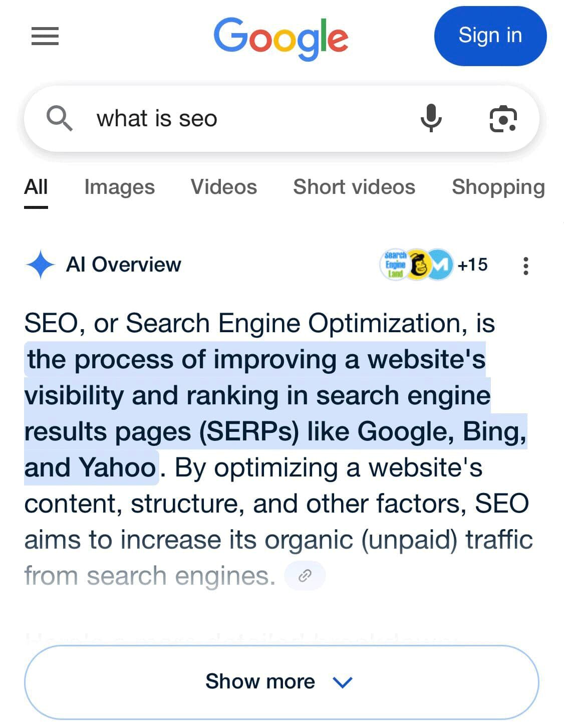This screenshot has height=728, width=564.
Task: Switch to Short videos results
Action: (354, 187)
